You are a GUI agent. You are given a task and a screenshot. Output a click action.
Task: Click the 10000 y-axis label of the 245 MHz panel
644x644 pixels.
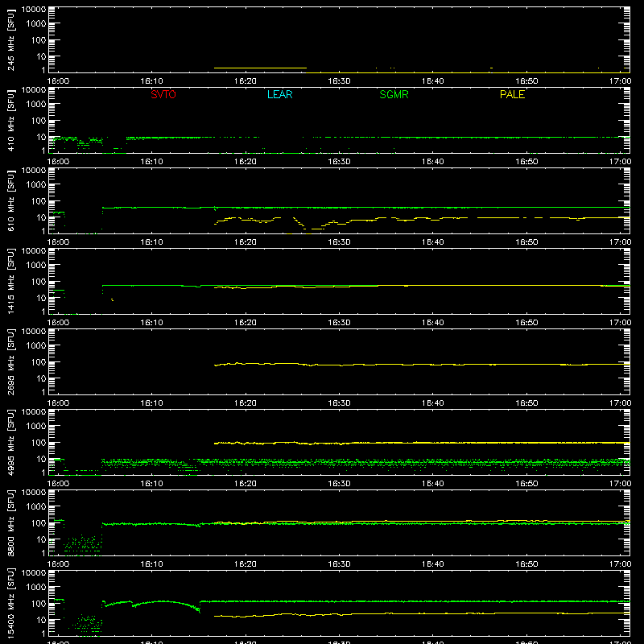(x=34, y=10)
